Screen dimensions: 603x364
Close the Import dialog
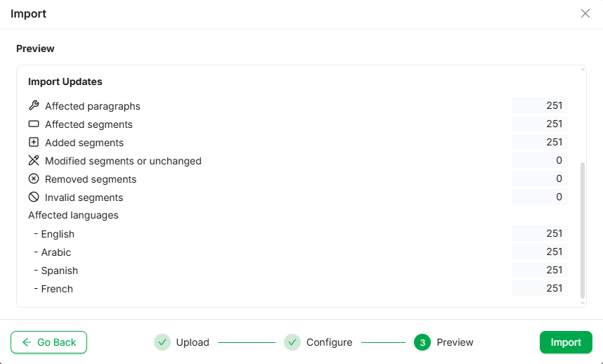coord(585,13)
